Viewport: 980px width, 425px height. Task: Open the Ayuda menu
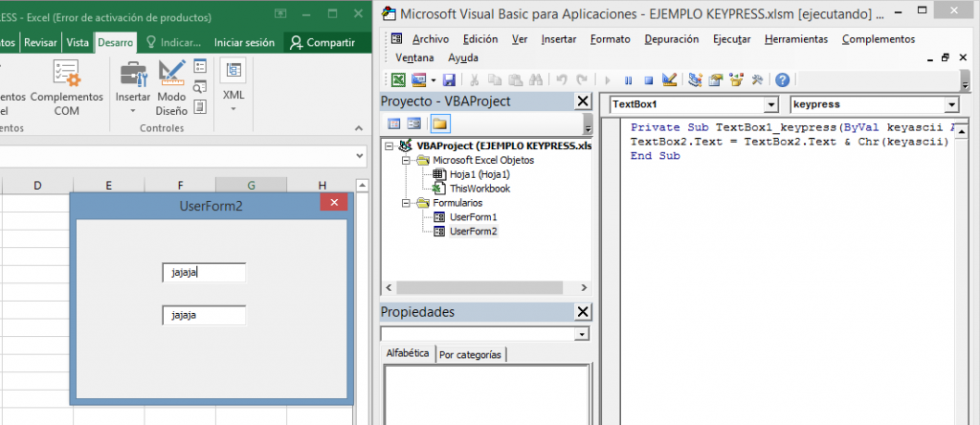[463, 57]
